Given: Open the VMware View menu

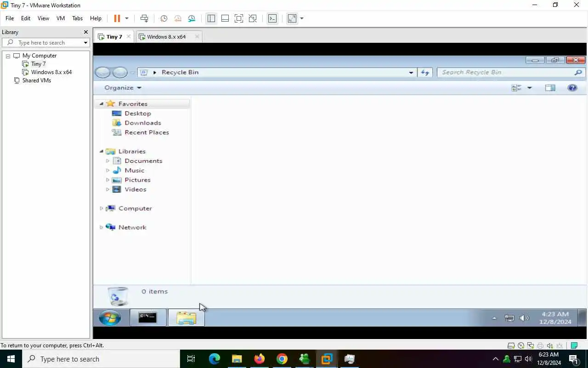Looking at the screenshot, I should (43, 18).
